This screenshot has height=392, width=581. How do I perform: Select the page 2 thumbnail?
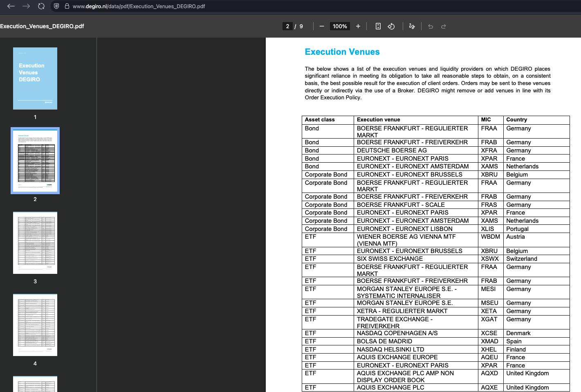coord(35,161)
